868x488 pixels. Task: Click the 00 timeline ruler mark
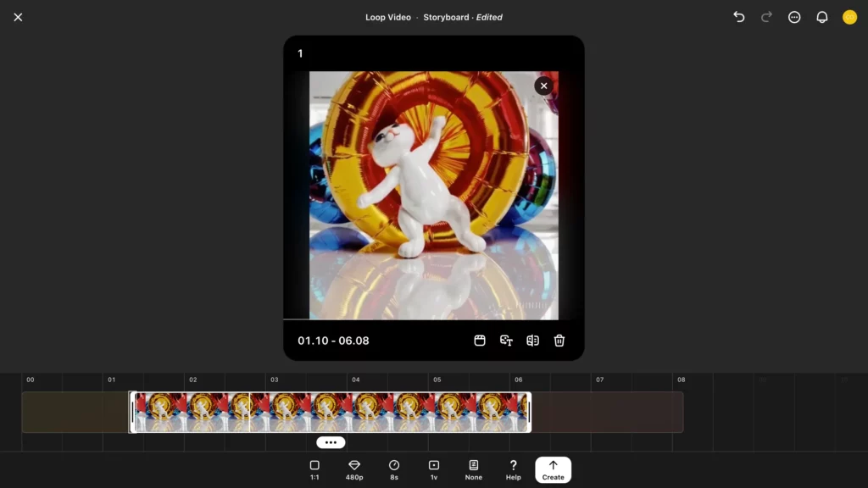click(31, 380)
